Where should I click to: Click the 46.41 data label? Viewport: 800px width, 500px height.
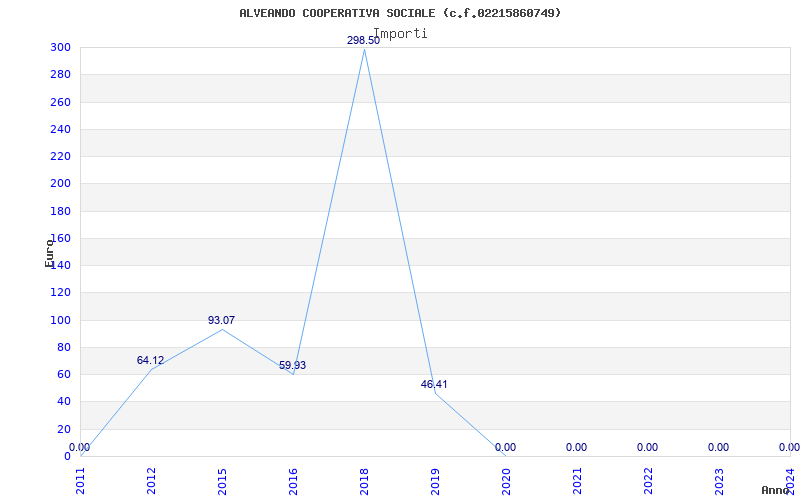point(434,384)
